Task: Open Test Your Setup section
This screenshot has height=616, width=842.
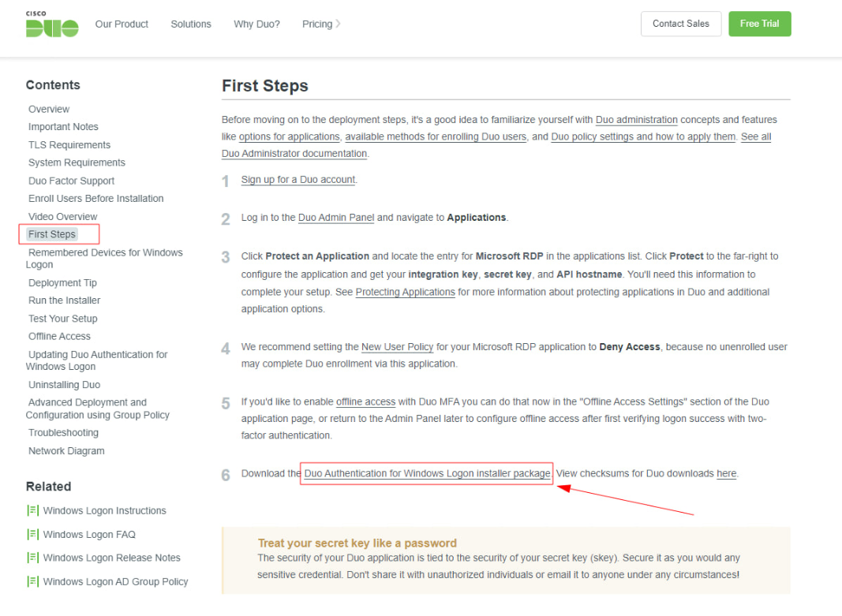Action: pos(63,319)
